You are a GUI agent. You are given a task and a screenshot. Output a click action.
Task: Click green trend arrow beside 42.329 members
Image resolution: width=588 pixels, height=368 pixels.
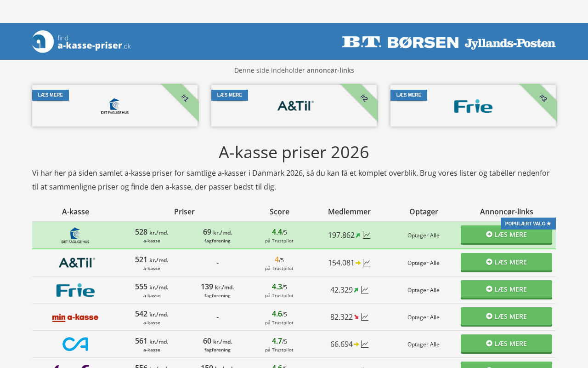(356, 290)
